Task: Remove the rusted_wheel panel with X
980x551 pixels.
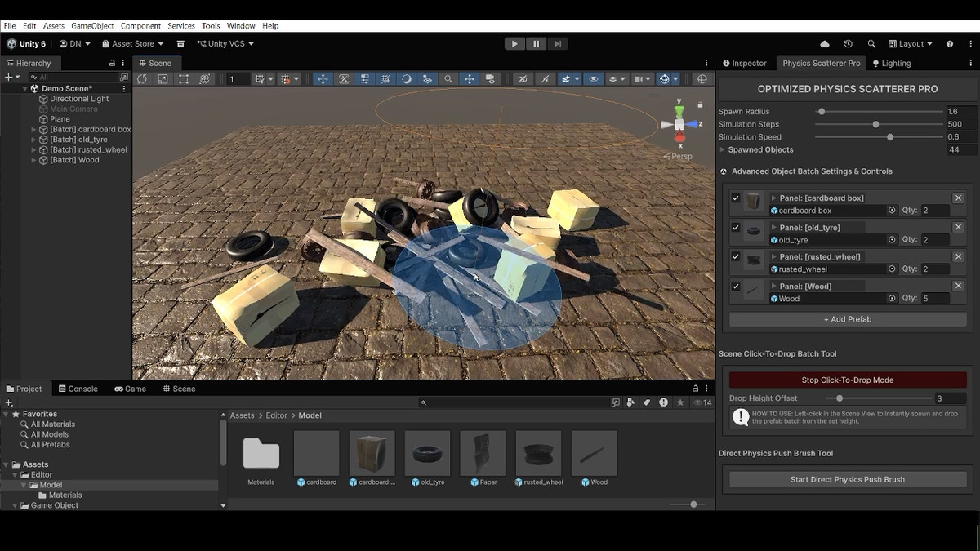Action: click(958, 256)
